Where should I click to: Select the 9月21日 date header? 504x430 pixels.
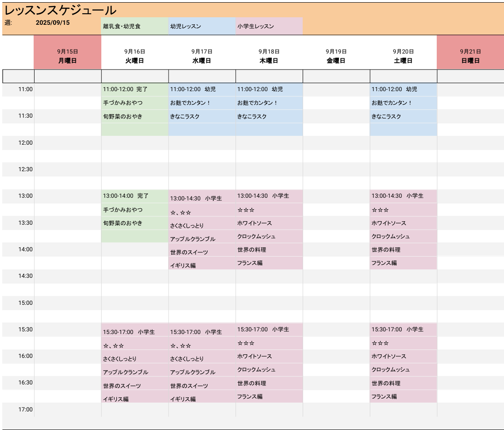[x=470, y=51]
